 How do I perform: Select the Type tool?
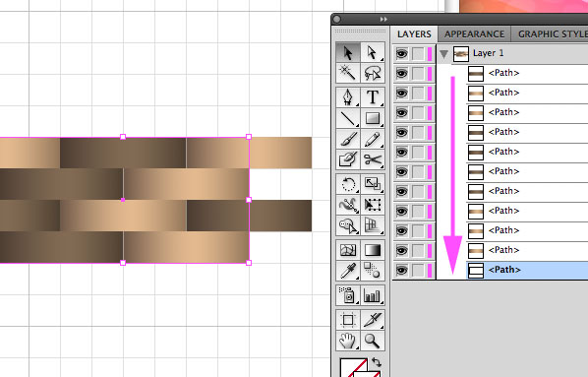[373, 97]
